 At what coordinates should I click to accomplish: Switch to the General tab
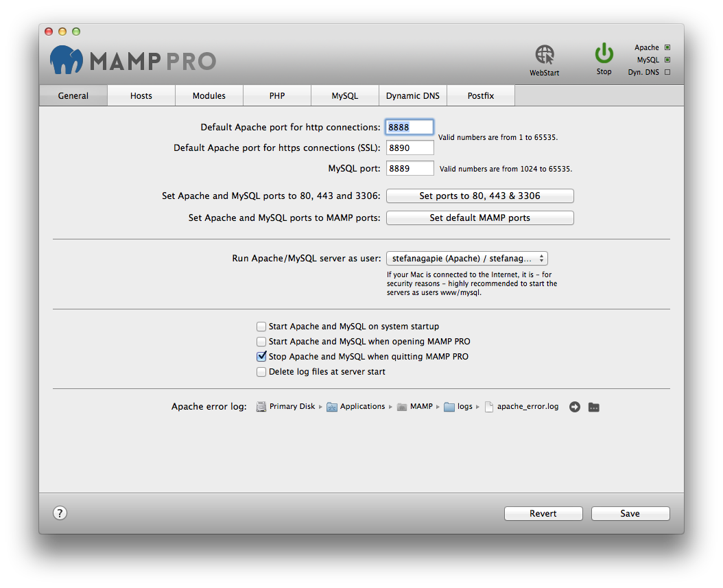[x=73, y=95]
